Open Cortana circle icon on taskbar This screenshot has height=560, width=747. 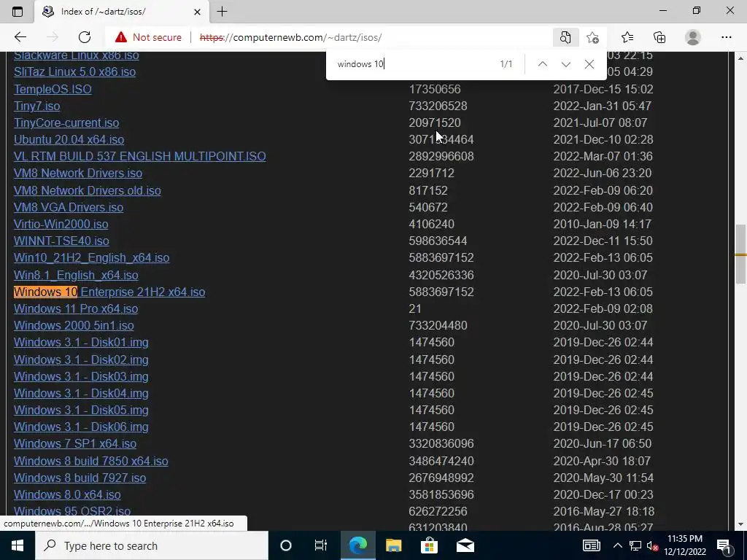(286, 545)
